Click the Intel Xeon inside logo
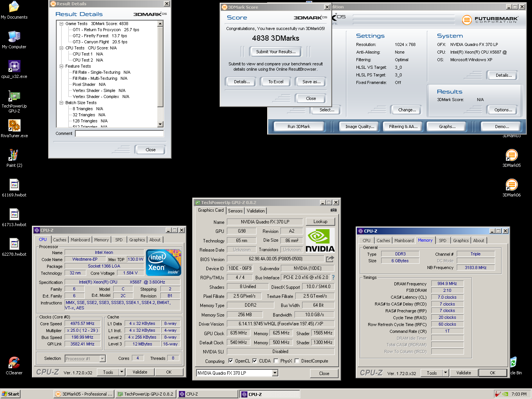532x399 pixels. tap(164, 263)
